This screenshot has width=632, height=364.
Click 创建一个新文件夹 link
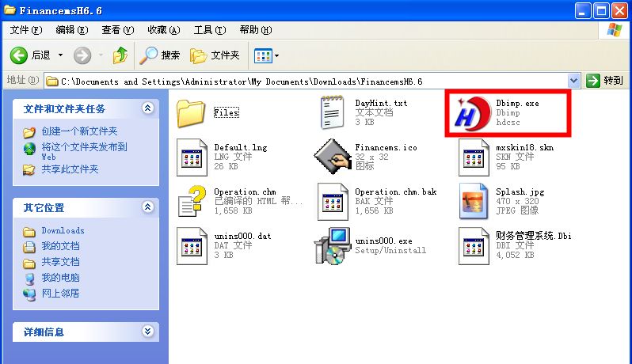point(79,131)
